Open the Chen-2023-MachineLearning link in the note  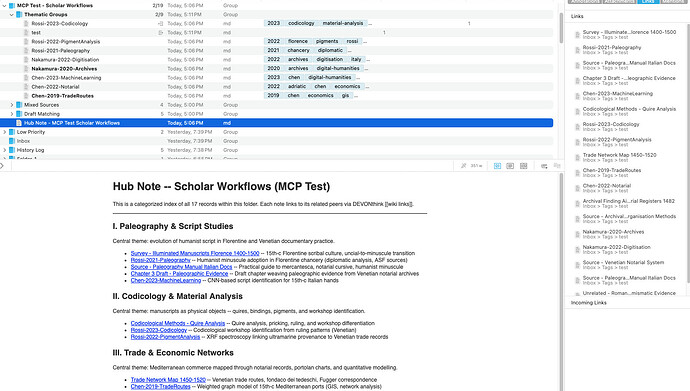click(x=166, y=280)
